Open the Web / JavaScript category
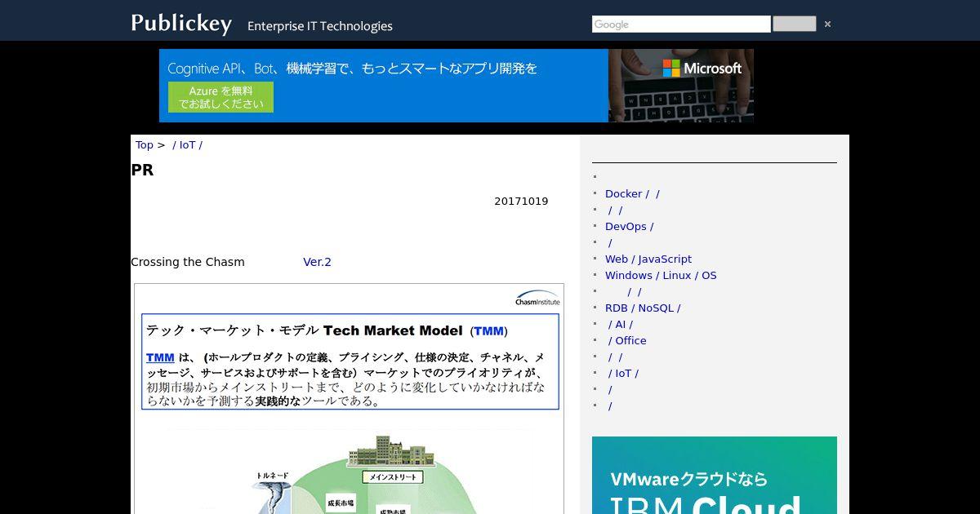The width and height of the screenshot is (980, 514). click(648, 259)
